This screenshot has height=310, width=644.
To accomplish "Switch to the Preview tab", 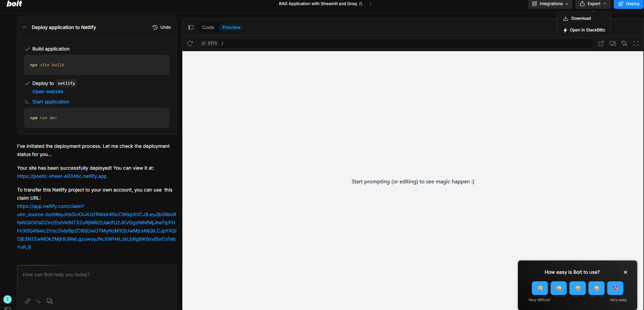I will [x=231, y=27].
